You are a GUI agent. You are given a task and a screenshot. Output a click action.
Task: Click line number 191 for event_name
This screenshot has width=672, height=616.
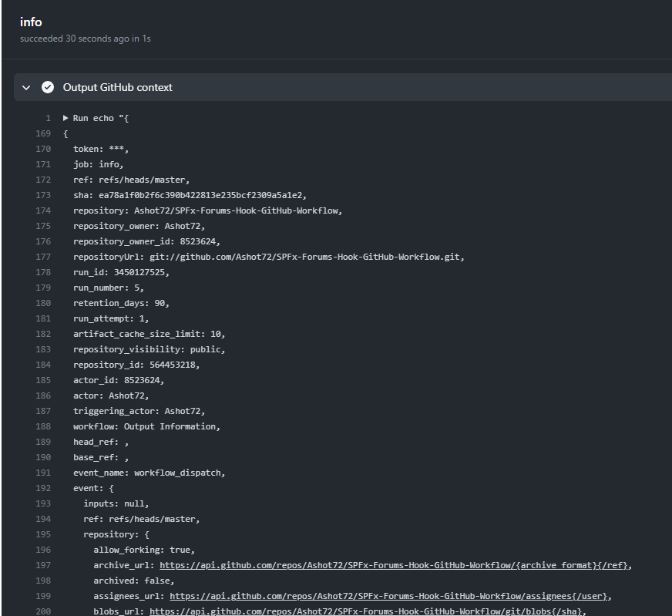[43, 473]
